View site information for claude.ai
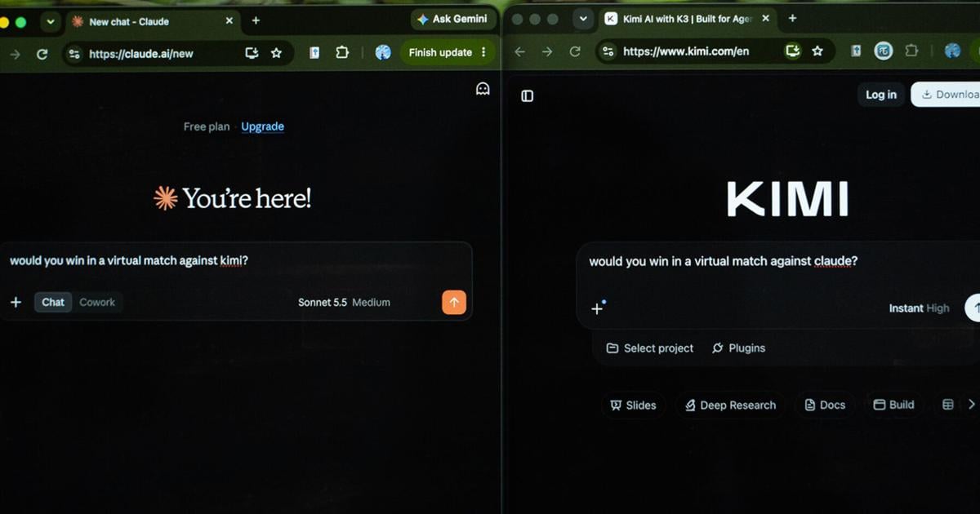The height and width of the screenshot is (514, 980). [x=74, y=53]
